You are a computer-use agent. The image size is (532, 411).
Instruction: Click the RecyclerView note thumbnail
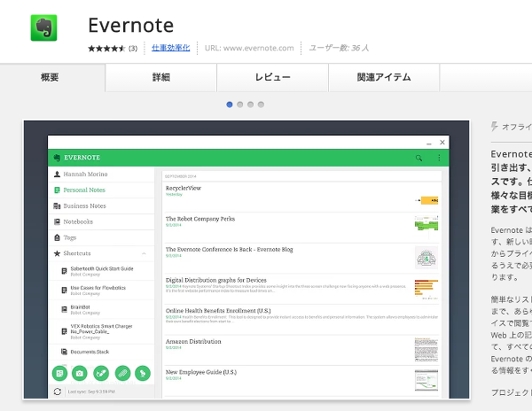point(426,200)
